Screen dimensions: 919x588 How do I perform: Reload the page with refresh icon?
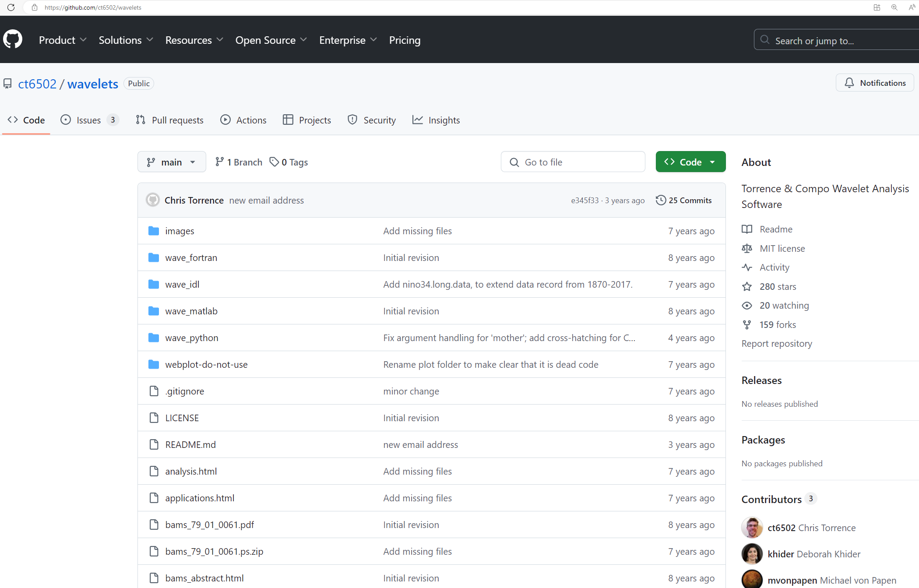11,7
